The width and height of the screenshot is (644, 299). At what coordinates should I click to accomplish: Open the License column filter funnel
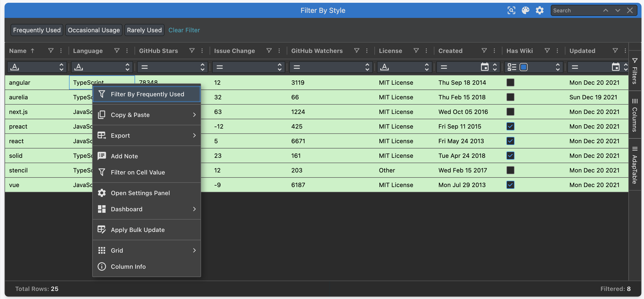pyautogui.click(x=416, y=51)
